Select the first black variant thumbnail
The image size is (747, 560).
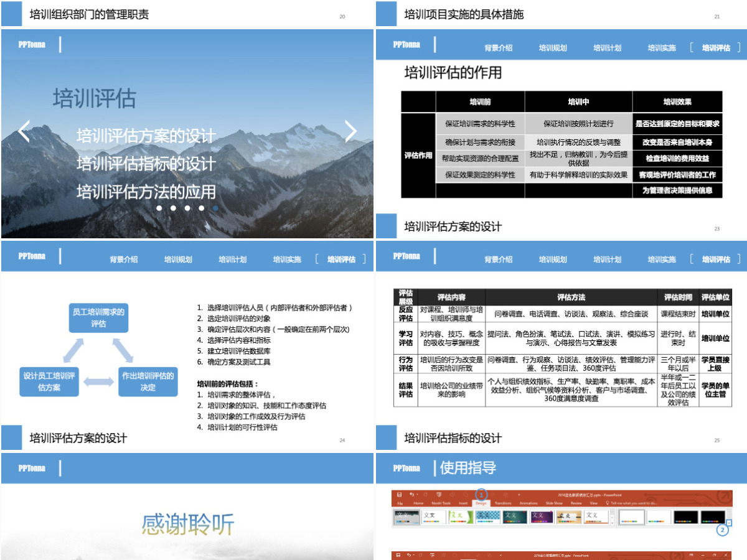point(686,516)
